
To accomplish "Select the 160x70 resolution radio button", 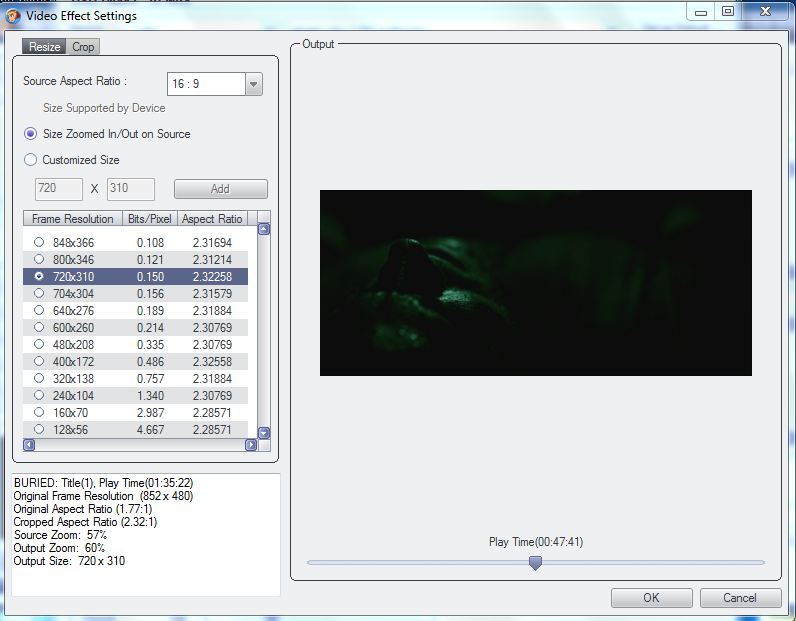I will [x=39, y=412].
